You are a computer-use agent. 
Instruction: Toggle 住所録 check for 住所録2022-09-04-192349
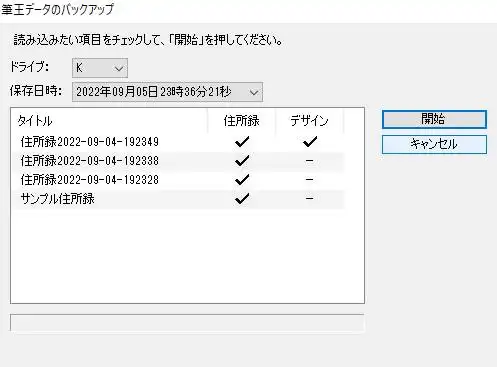tap(242, 142)
